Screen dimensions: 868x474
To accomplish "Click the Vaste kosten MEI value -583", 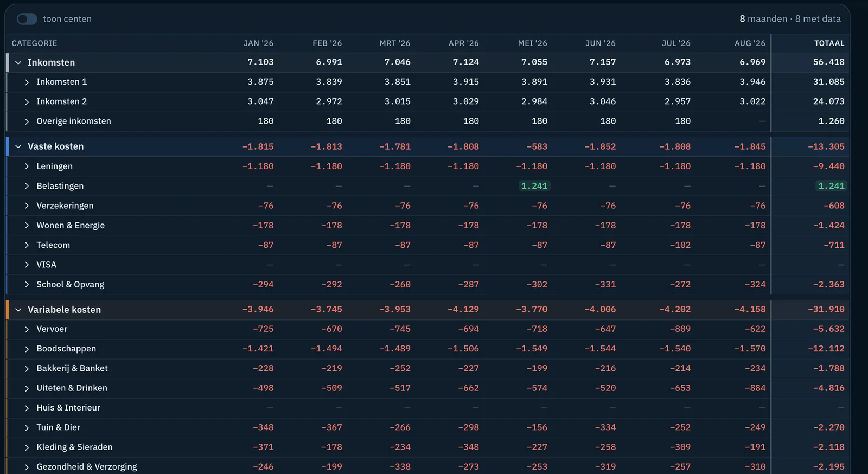I will [x=537, y=146].
